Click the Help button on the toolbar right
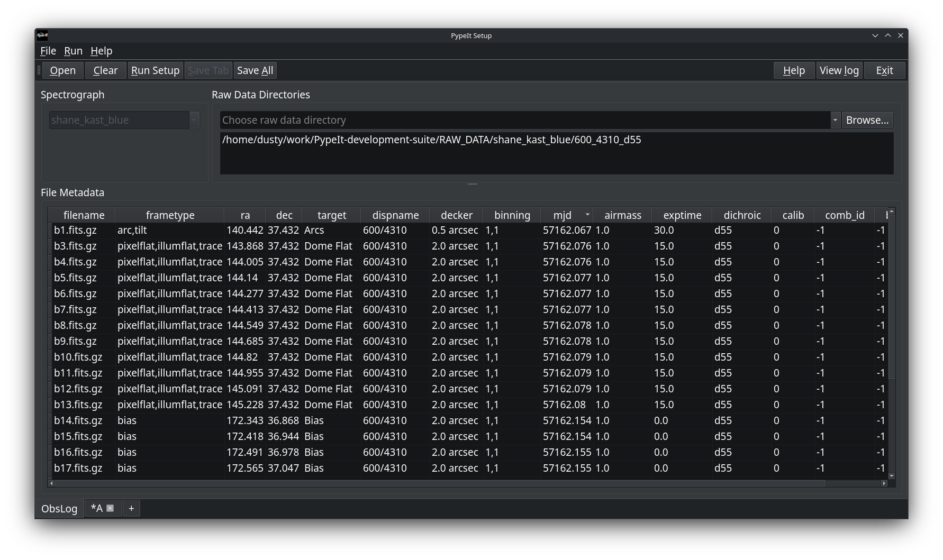The width and height of the screenshot is (943, 560). click(794, 70)
